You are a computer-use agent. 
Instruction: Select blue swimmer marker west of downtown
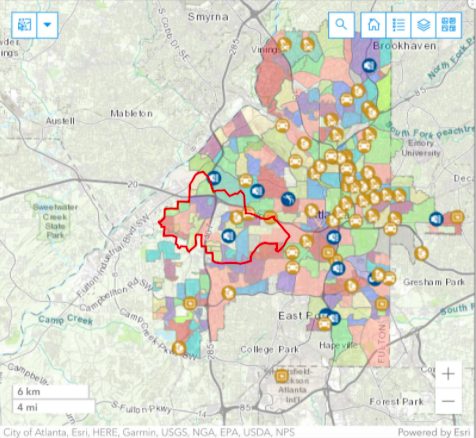coord(288,199)
